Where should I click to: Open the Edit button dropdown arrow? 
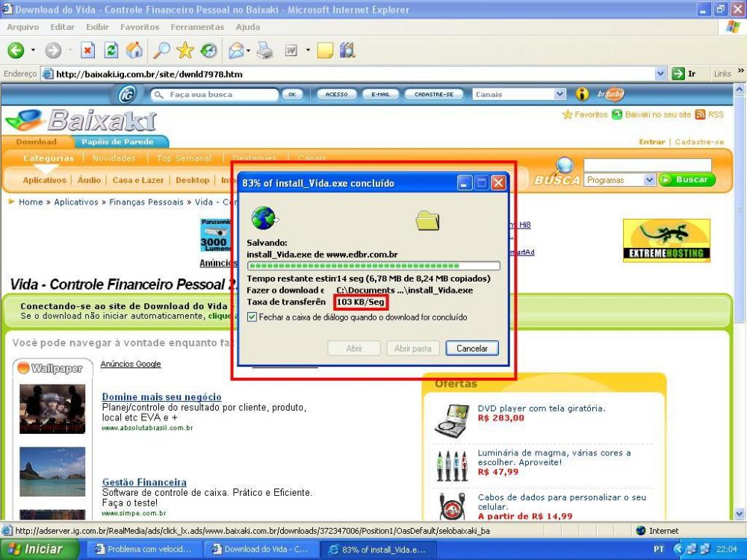[x=308, y=50]
